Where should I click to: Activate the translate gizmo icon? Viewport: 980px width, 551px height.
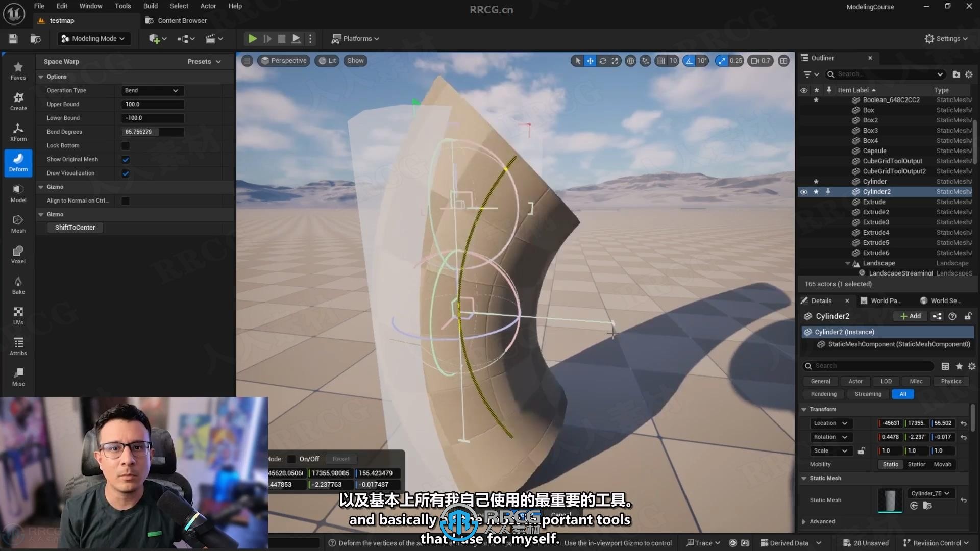590,61
